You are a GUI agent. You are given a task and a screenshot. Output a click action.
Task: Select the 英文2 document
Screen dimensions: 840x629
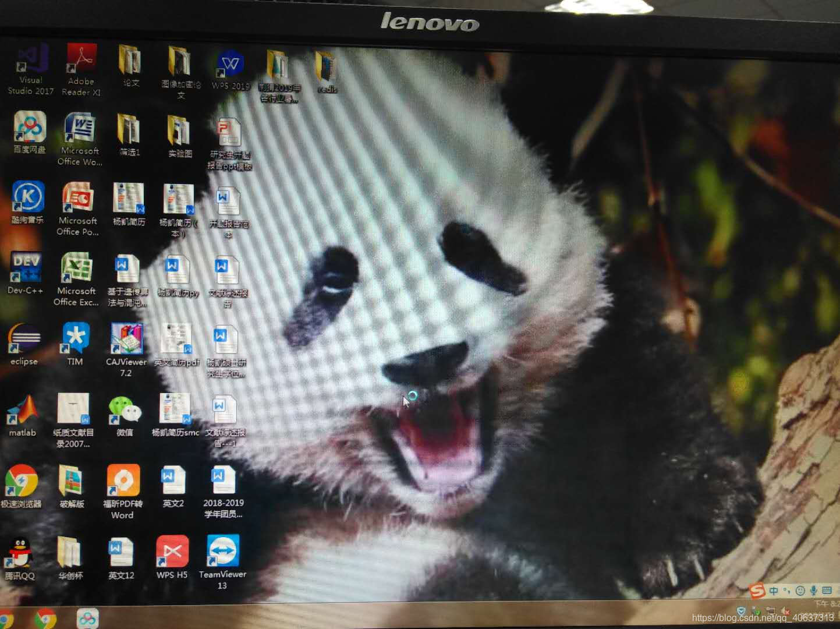coord(173,486)
